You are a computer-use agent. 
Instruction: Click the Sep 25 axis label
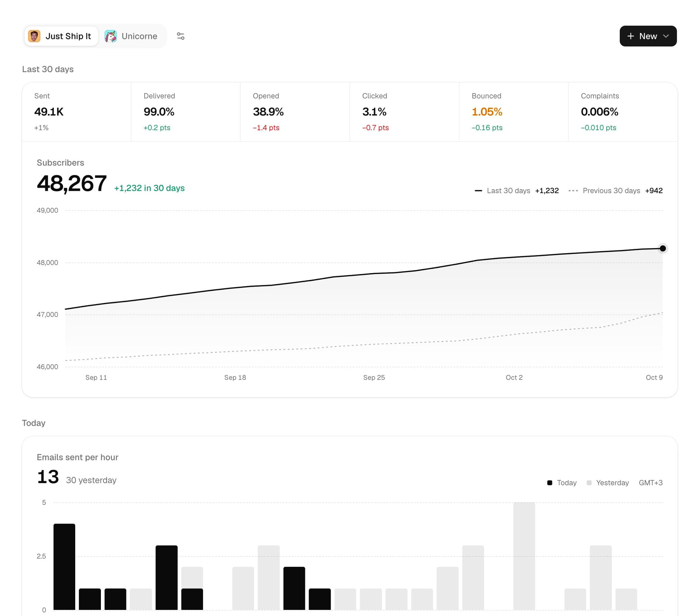point(374,377)
